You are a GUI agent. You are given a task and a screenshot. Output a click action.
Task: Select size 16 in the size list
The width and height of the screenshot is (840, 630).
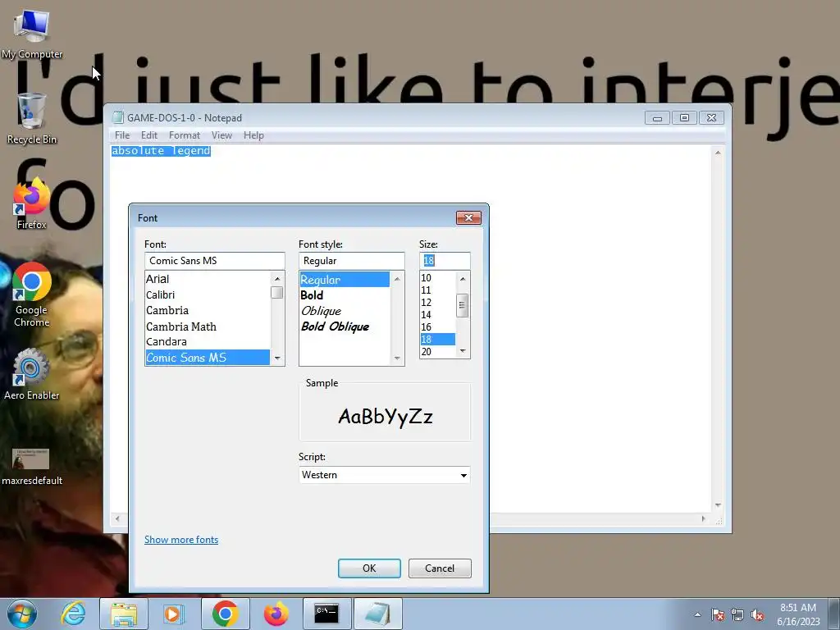tap(437, 326)
